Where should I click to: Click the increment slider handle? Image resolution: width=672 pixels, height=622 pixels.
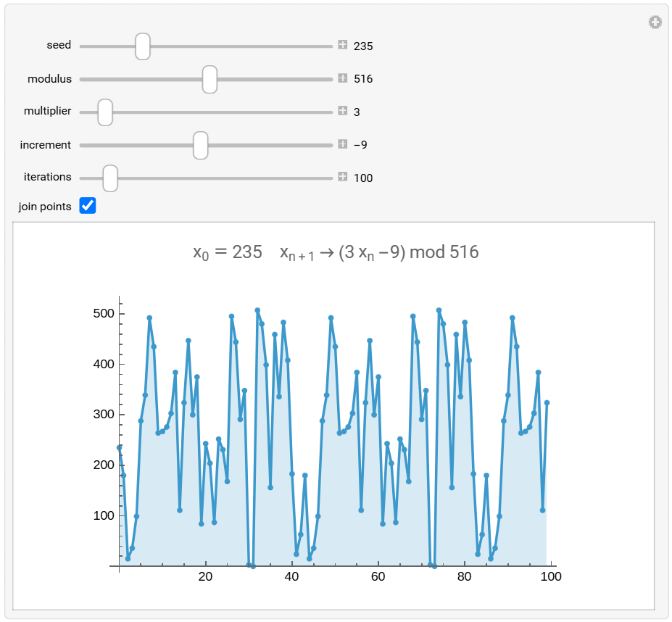click(x=201, y=145)
